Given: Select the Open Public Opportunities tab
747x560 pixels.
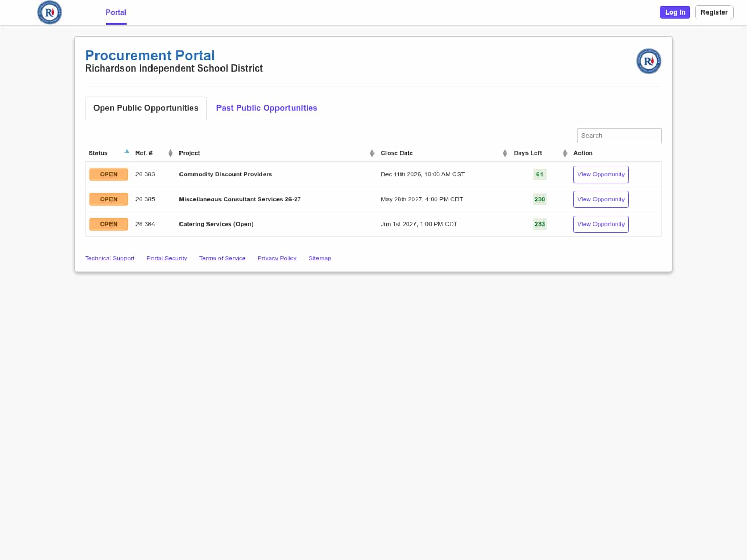Looking at the screenshot, I should [x=146, y=108].
